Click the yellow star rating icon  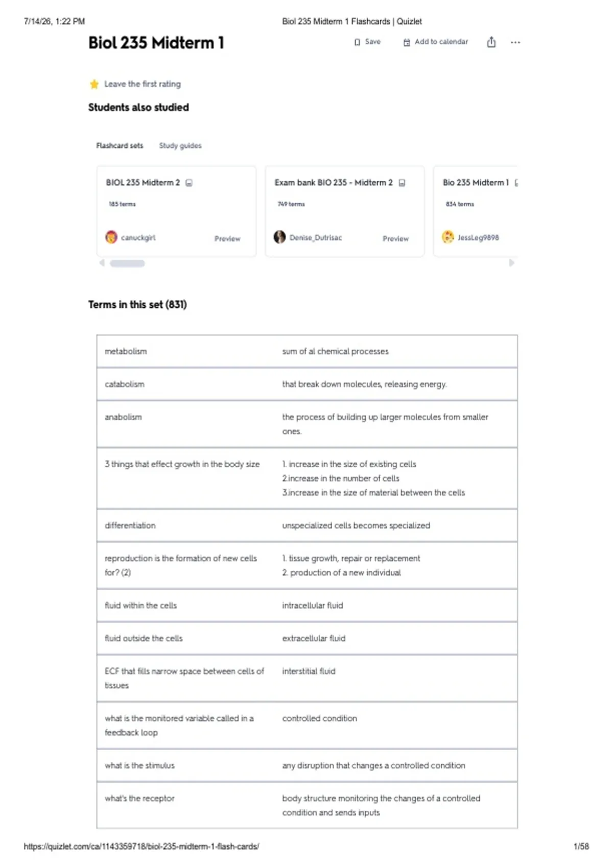(94, 84)
